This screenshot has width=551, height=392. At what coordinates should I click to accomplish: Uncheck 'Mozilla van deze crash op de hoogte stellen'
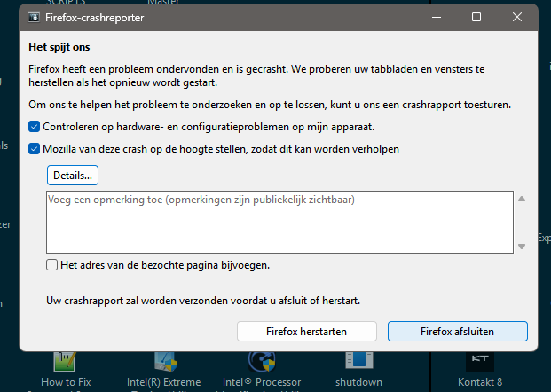point(34,149)
